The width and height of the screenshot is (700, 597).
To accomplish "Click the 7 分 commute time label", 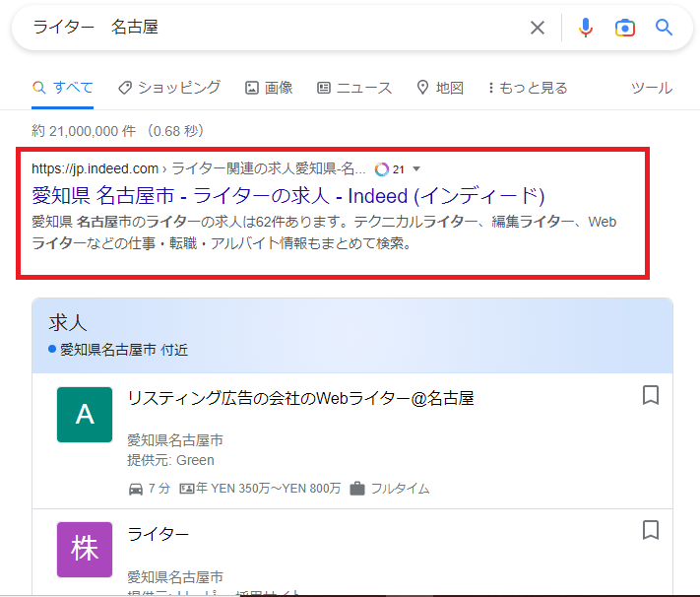I will point(159,489).
